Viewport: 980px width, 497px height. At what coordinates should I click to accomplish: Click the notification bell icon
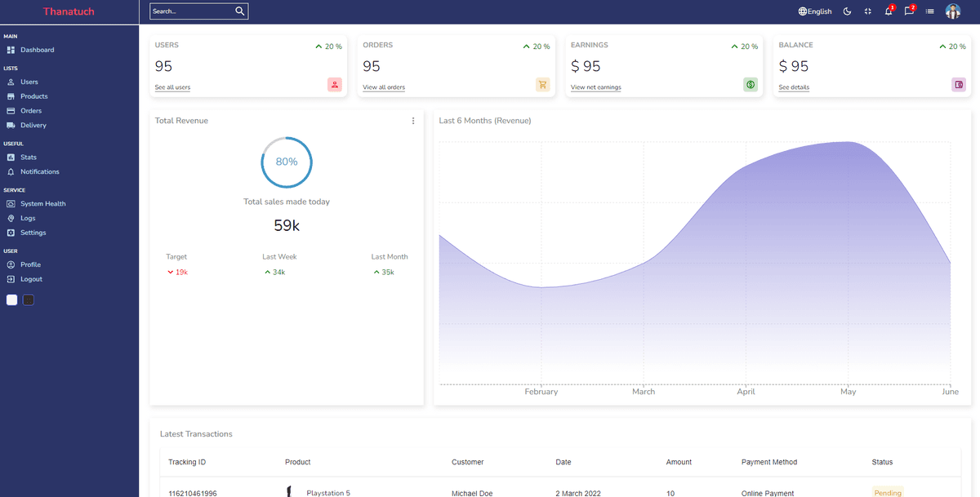pyautogui.click(x=889, y=11)
